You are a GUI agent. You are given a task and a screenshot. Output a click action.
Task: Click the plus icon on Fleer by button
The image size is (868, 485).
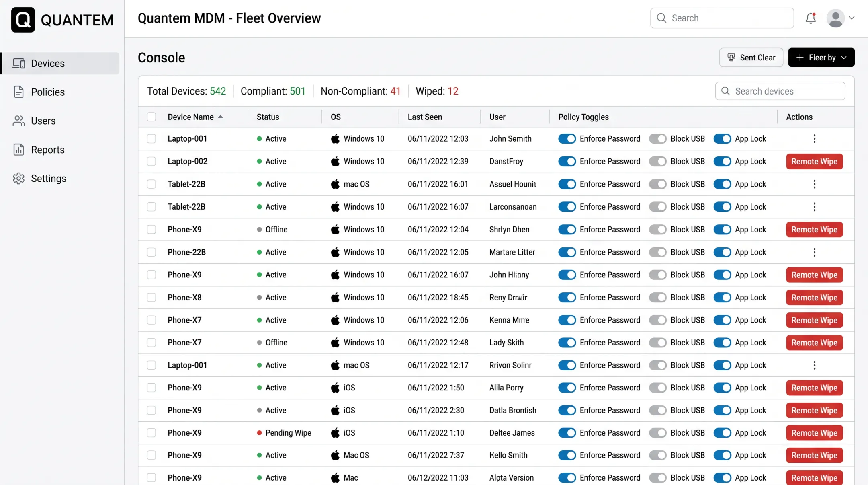[x=800, y=58]
